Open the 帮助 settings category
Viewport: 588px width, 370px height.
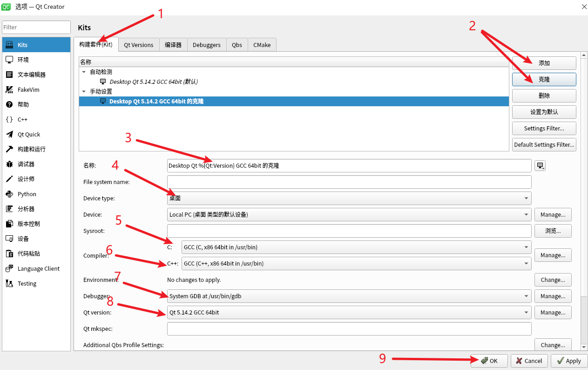coord(36,104)
